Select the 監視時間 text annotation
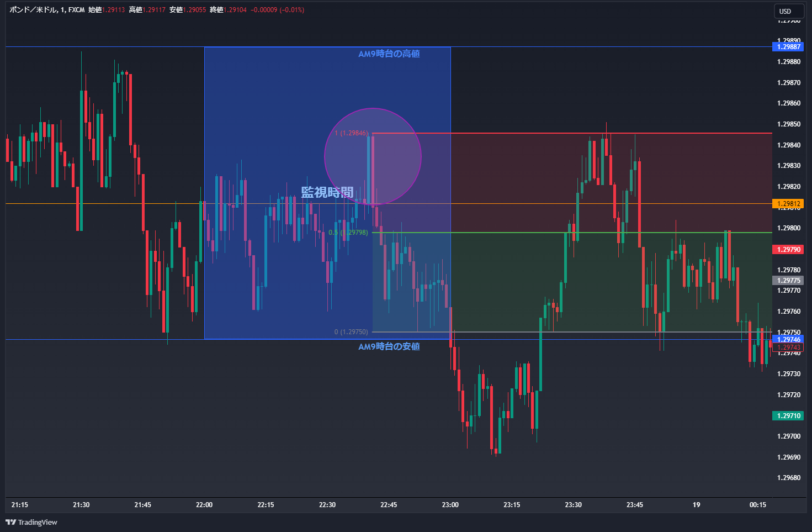Screen dimensions: 812x532 pyautogui.click(x=327, y=192)
